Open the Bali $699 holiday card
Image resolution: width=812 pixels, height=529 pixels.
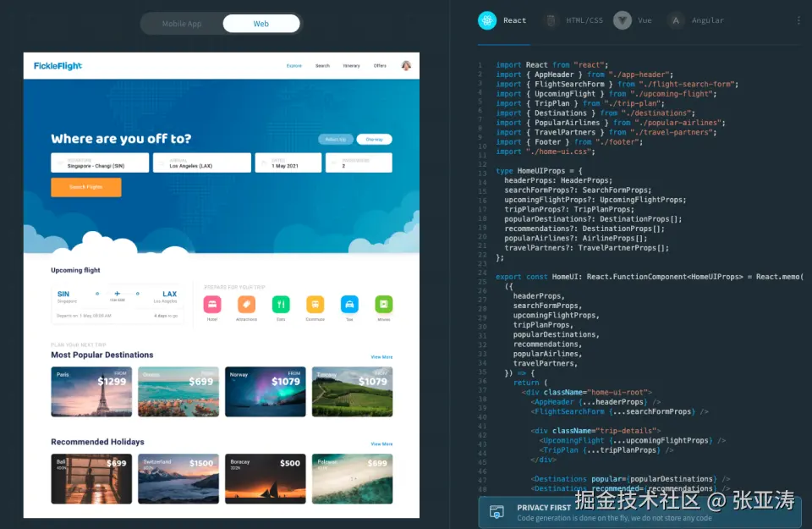coord(91,479)
